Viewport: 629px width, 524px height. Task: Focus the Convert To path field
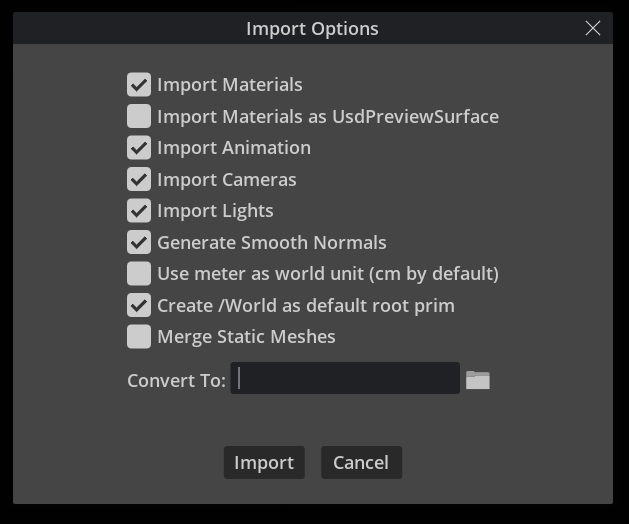point(345,378)
